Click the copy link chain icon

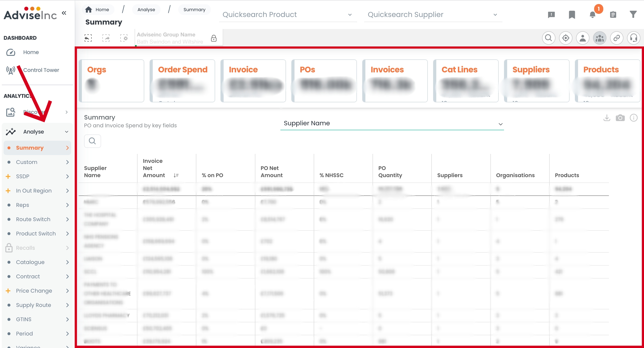click(616, 38)
